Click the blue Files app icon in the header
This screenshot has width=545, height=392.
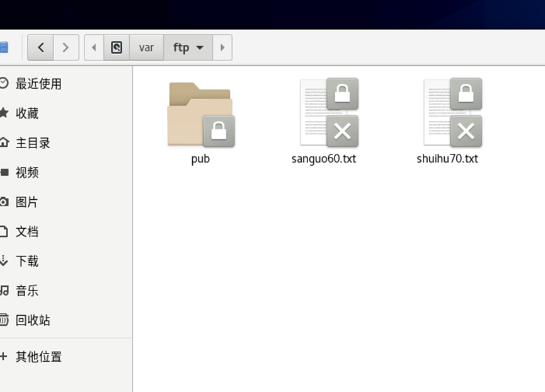coord(4,47)
